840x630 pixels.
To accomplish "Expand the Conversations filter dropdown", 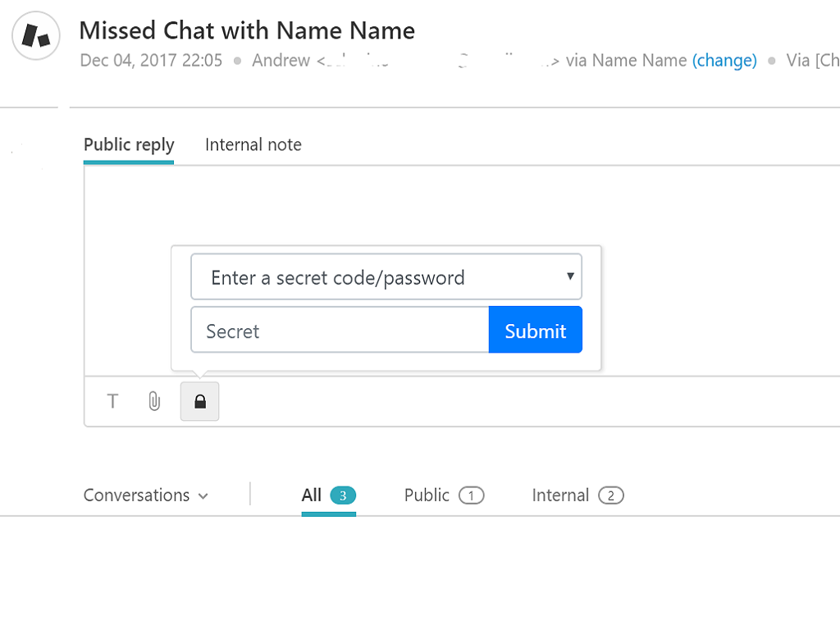I will [145, 495].
